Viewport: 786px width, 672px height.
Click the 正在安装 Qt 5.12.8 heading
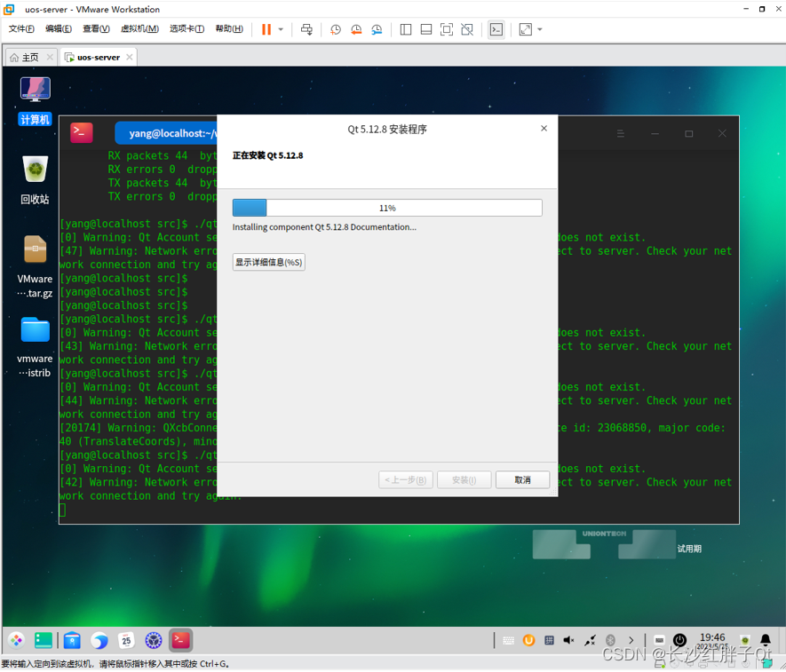click(267, 155)
